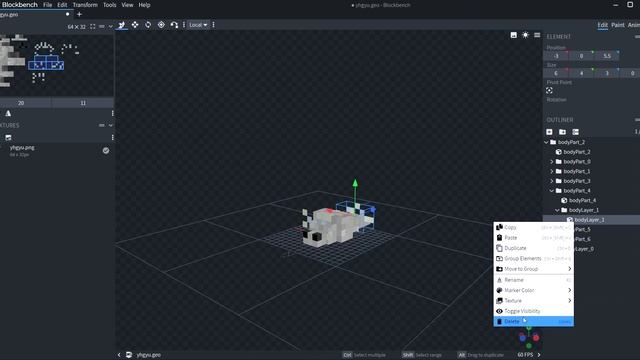Screen dimensions: 640x360
Task: Click the center pivot point icon
Action: (x=549, y=90)
